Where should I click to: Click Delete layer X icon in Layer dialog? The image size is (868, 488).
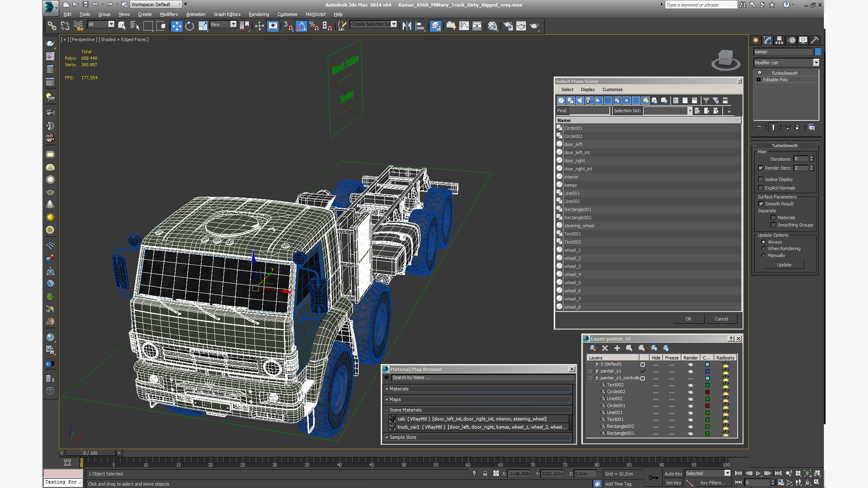[x=605, y=348]
